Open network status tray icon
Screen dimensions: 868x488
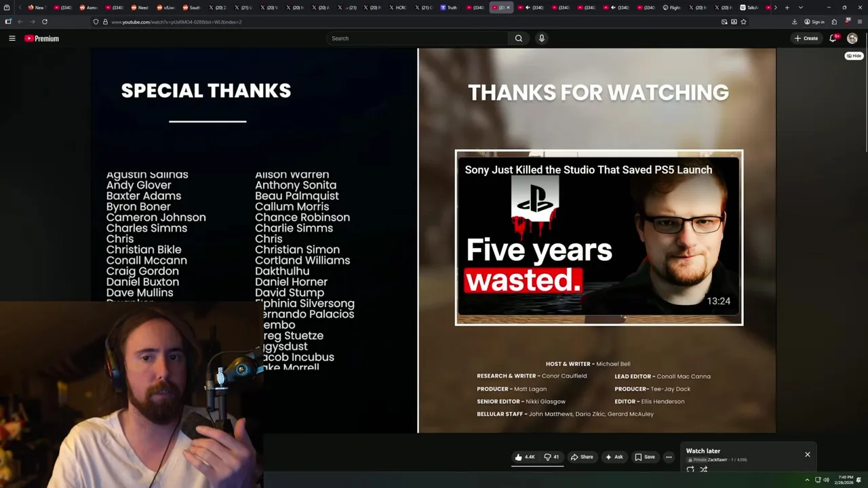point(817,480)
